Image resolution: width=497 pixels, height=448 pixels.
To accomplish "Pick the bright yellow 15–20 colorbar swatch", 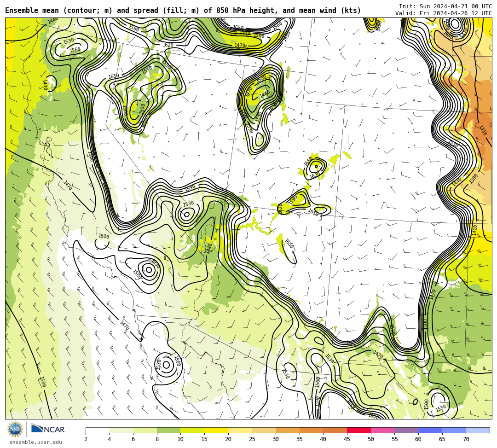I will [x=216, y=430].
